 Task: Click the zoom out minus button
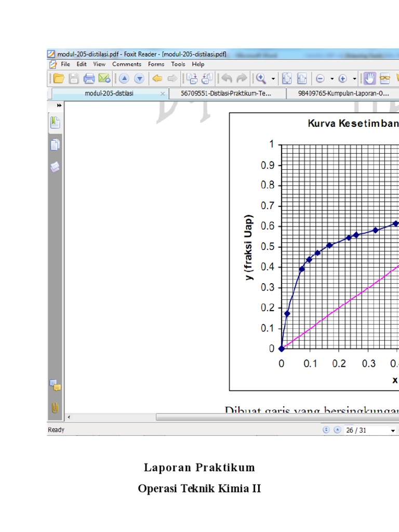point(320,78)
